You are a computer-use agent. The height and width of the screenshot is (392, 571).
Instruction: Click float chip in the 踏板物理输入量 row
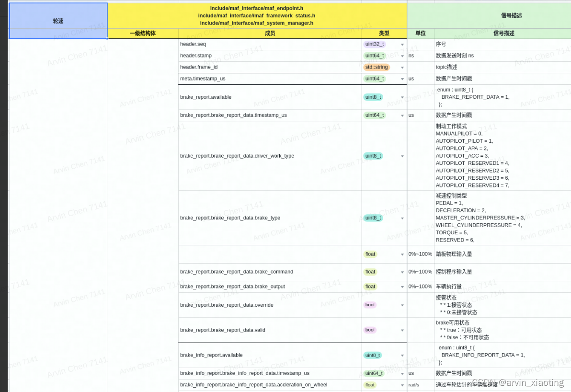(370, 254)
